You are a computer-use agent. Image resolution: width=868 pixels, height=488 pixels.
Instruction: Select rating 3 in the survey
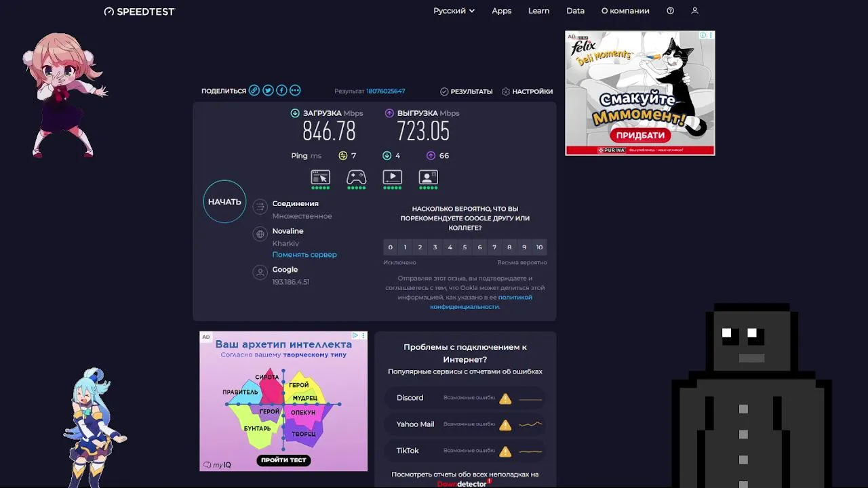pos(435,247)
